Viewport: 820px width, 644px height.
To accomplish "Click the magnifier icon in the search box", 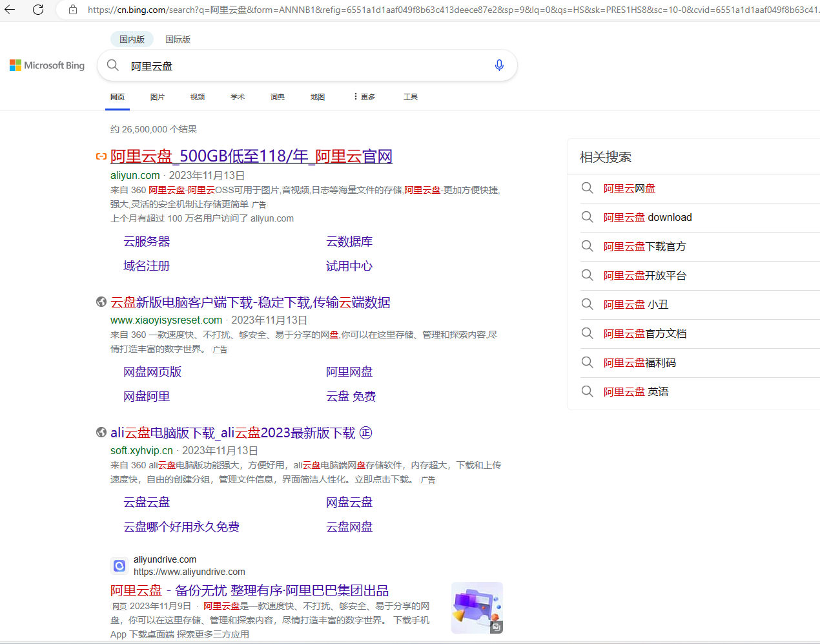I will coord(113,65).
